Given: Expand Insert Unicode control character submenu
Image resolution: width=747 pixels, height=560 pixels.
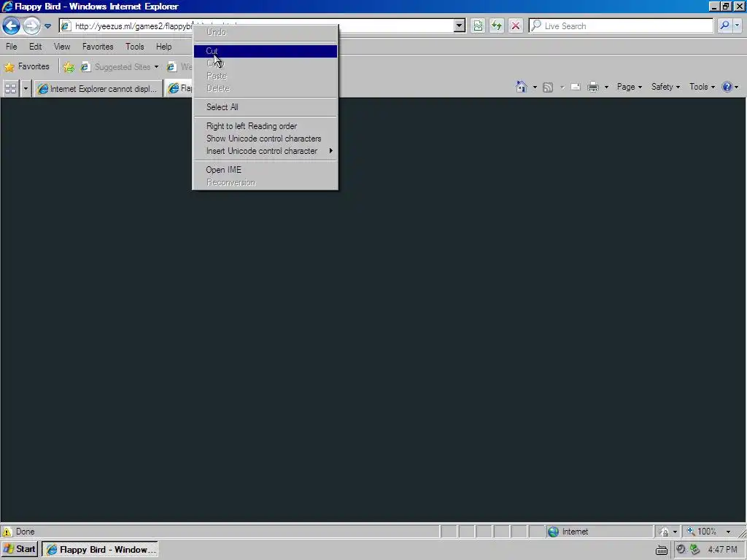Looking at the screenshot, I should 266,151.
